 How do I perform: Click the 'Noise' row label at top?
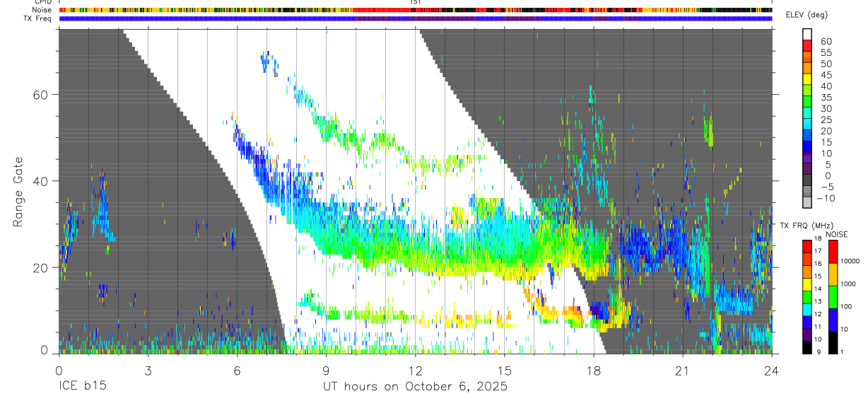coord(43,10)
